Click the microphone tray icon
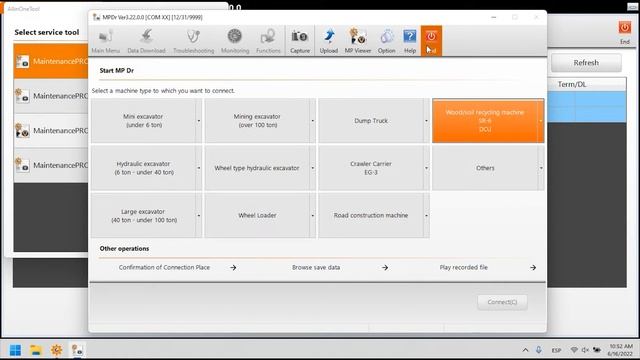 (x=539, y=350)
